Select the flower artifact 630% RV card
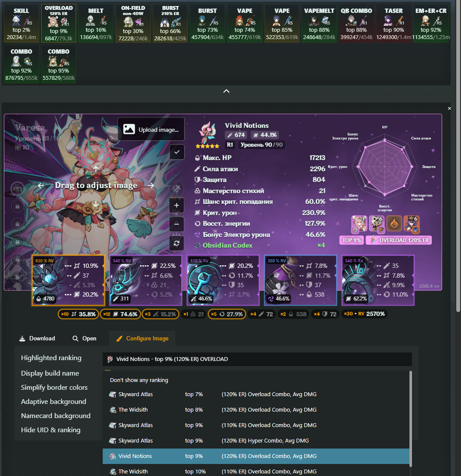461x476 pixels. [x=68, y=280]
